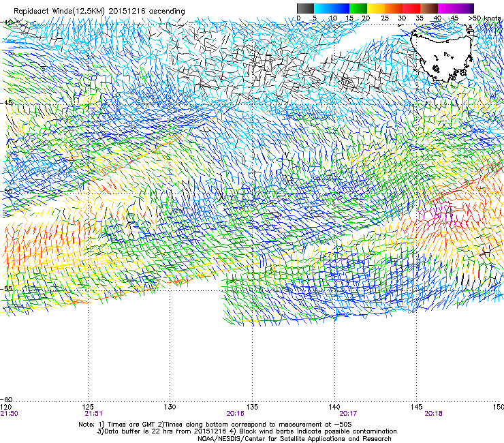Click the 'Note: 1) Times are GMT' text
The height and width of the screenshot is (443, 504).
117,425
